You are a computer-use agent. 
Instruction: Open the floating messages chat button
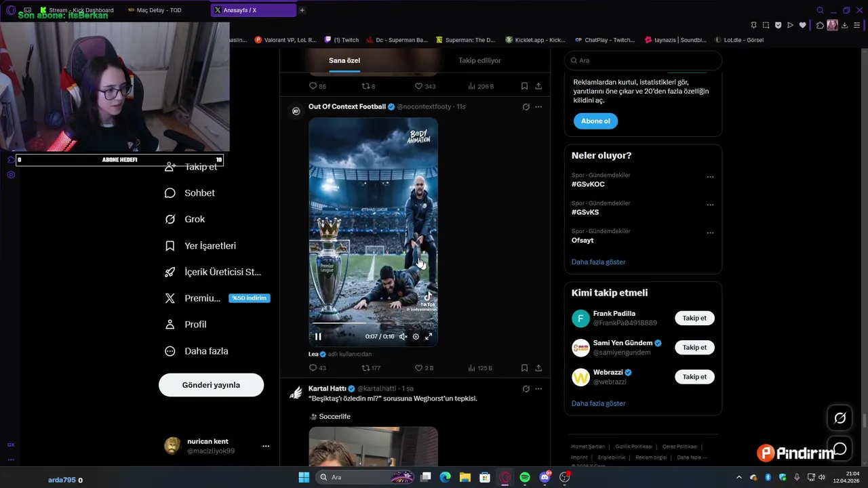coord(840,449)
